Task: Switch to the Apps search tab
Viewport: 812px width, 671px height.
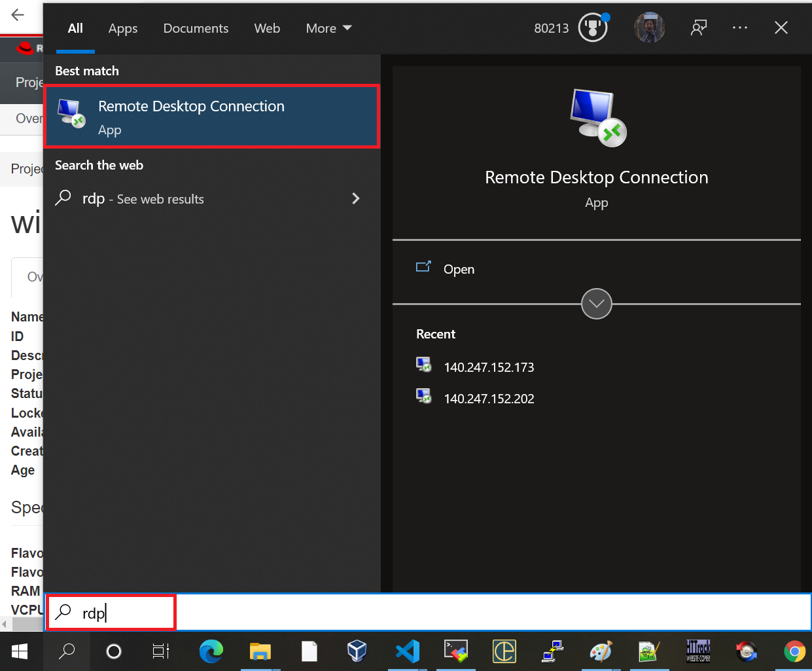Action: [123, 28]
